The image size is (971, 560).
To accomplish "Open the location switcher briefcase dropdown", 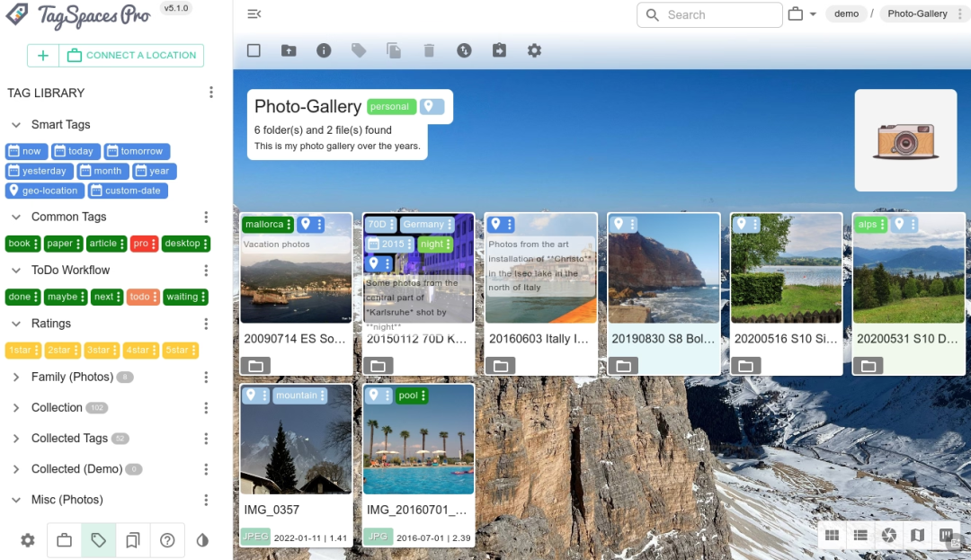I will 803,13.
